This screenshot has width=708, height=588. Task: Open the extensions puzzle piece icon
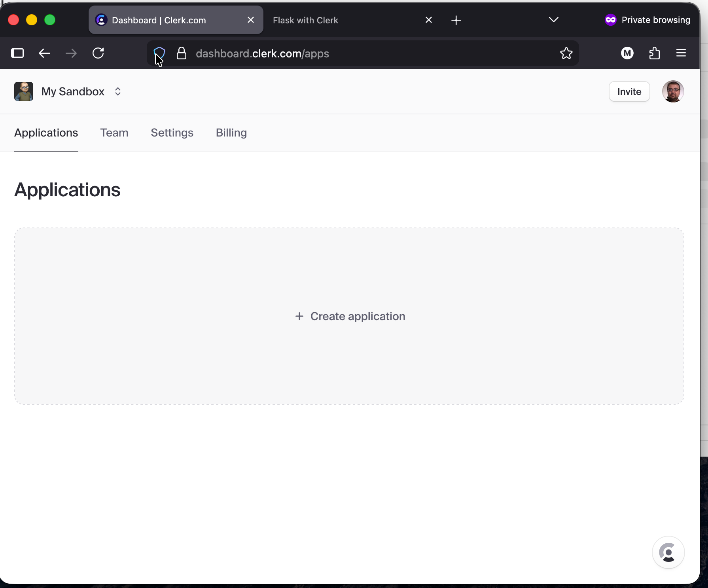click(x=655, y=53)
